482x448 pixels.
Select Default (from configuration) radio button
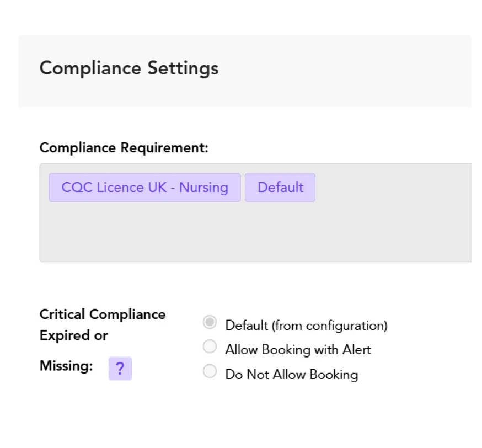210,322
